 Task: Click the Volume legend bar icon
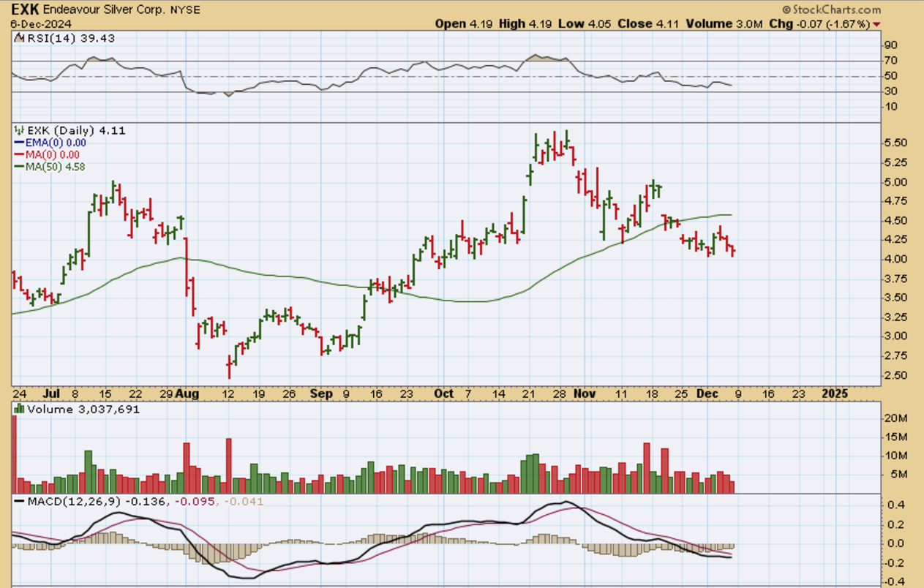coord(19,410)
